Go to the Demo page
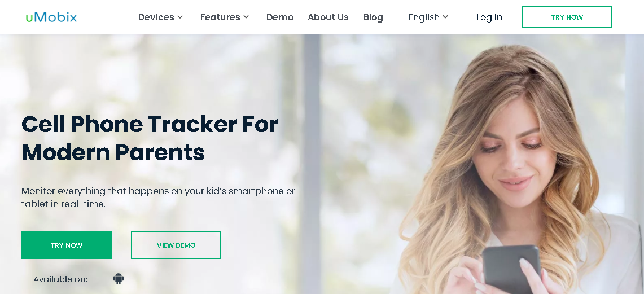 [x=280, y=17]
